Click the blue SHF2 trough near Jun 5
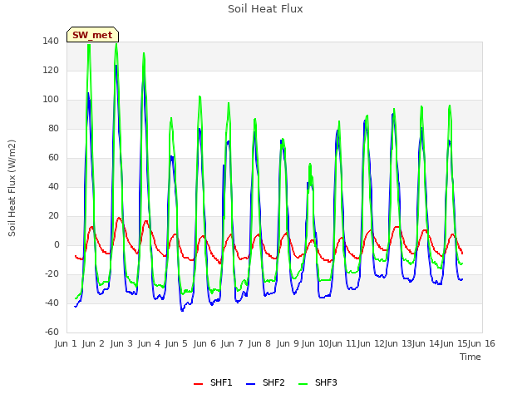Viewport: 532px width, 399px height. pos(182,310)
